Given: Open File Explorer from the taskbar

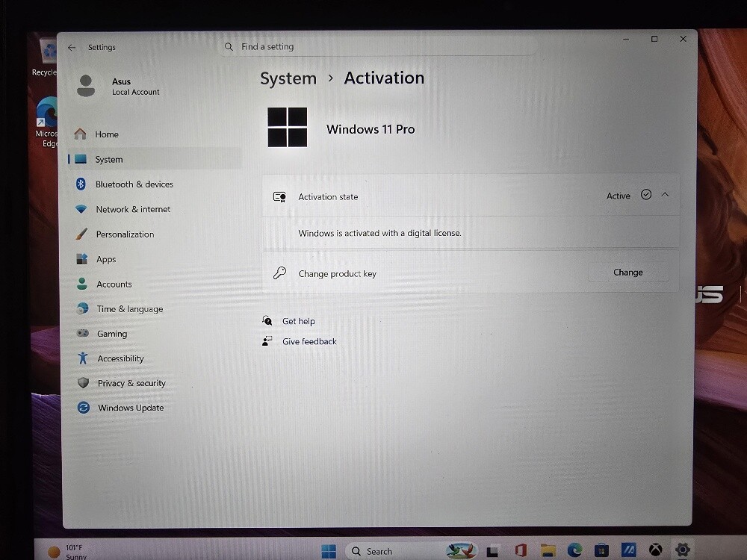Looking at the screenshot, I should (x=548, y=550).
